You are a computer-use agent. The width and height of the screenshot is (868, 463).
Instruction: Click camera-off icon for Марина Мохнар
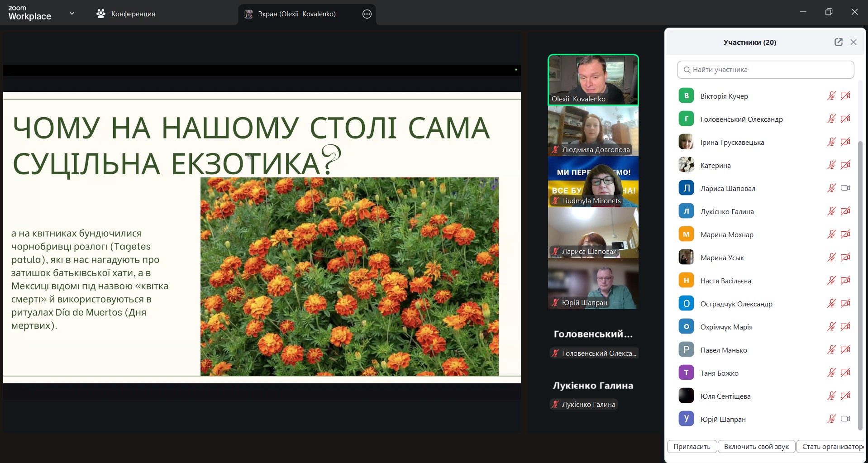[x=845, y=234]
